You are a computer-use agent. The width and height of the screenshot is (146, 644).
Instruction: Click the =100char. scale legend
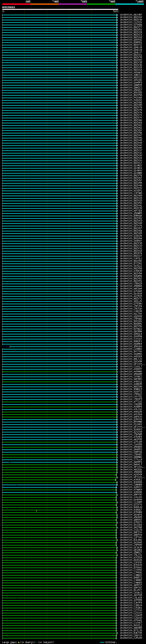[108, 642]
